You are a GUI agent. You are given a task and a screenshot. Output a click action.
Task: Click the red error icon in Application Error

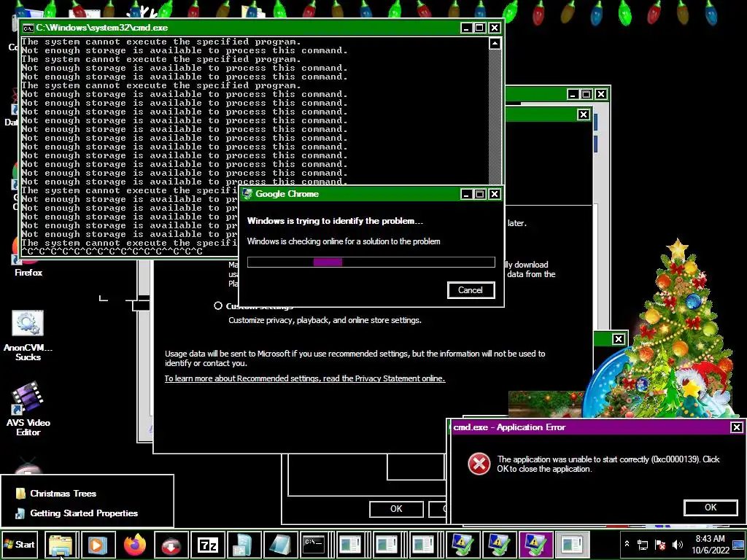pyautogui.click(x=479, y=464)
